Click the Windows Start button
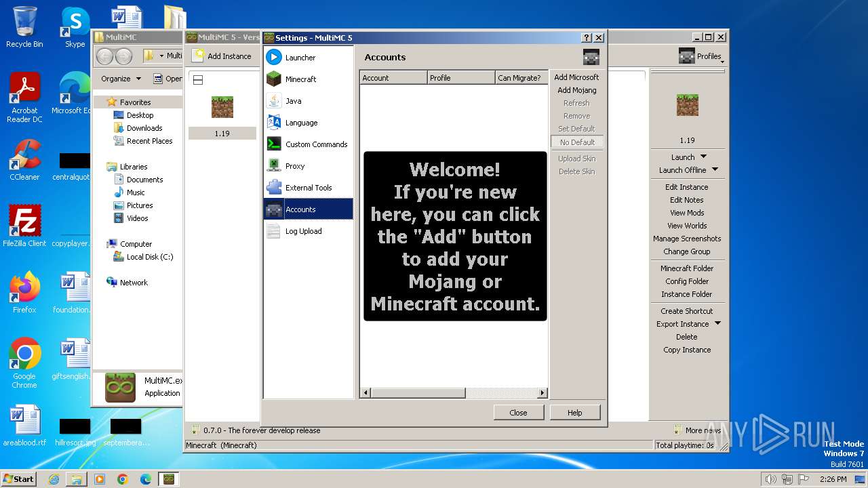The width and height of the screenshot is (868, 488). (x=18, y=479)
